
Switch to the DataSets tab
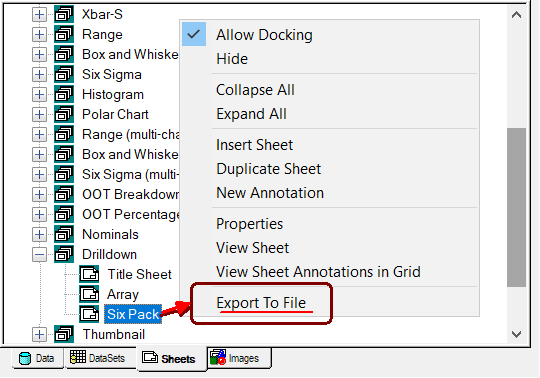(x=100, y=358)
